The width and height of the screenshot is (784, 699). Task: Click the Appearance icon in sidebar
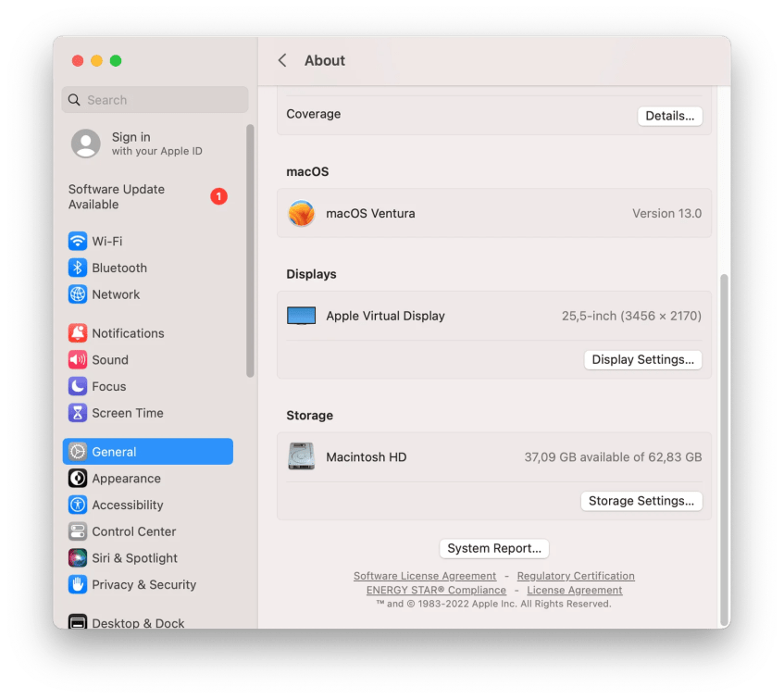pos(78,479)
